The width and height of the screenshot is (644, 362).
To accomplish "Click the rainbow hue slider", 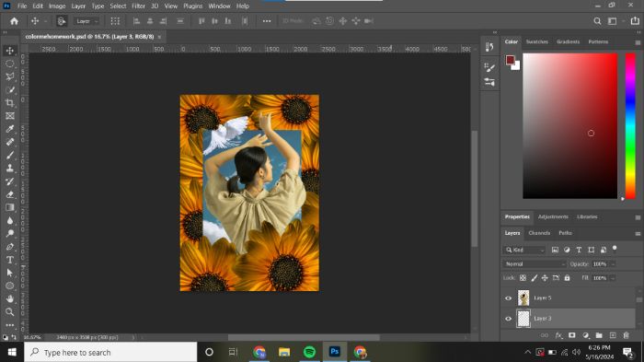I will [630, 126].
